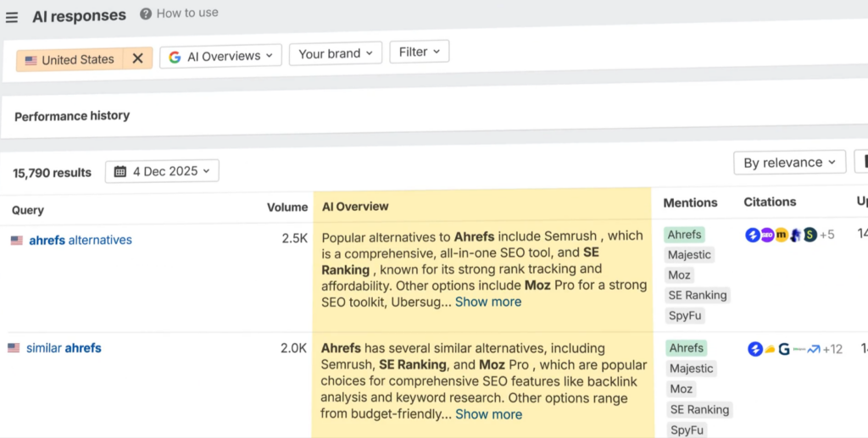
Task: Click SpyFu tag in ahrefs alternatives row
Action: click(685, 316)
